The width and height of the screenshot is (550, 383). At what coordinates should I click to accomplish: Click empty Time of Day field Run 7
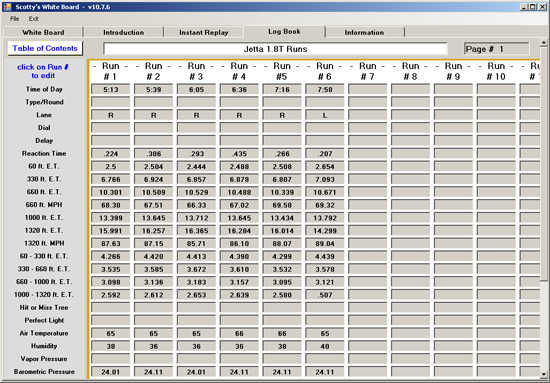(367, 89)
